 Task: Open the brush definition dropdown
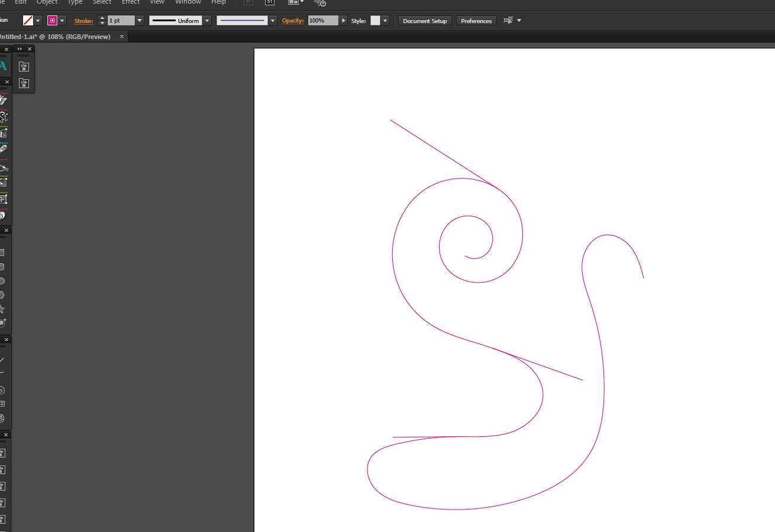272,21
